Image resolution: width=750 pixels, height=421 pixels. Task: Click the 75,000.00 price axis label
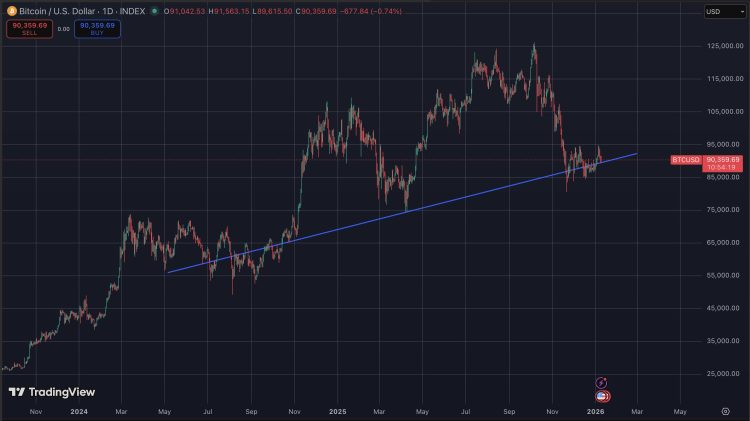(x=723, y=210)
